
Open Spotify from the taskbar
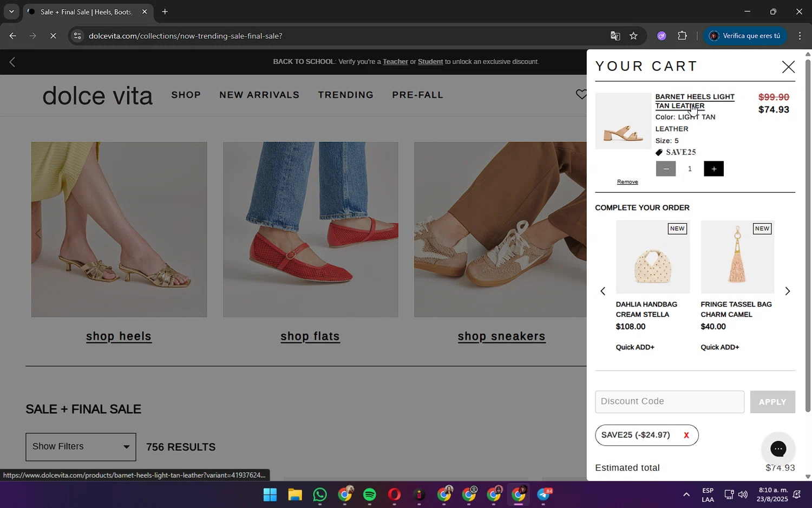point(369,494)
